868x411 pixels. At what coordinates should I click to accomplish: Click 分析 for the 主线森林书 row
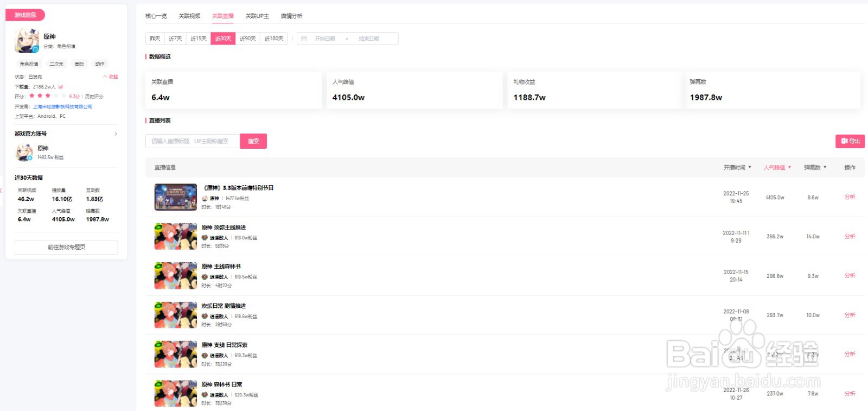click(x=850, y=276)
